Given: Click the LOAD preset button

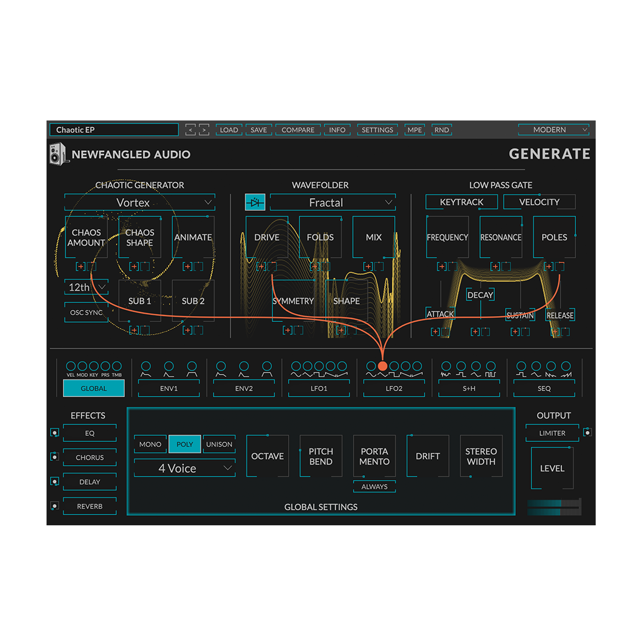Looking at the screenshot, I should pos(229,130).
